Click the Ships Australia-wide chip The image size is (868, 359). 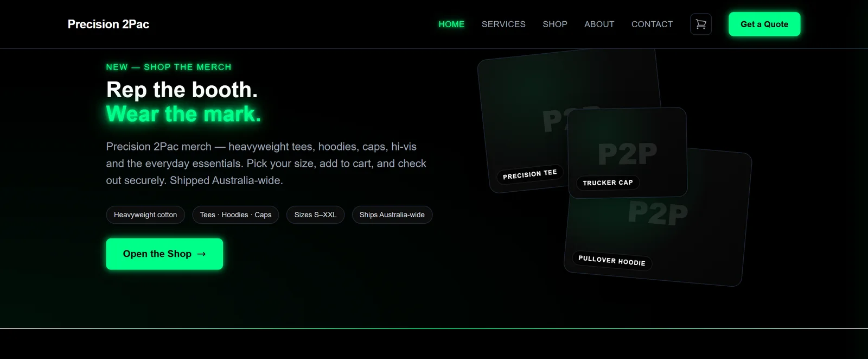click(392, 215)
